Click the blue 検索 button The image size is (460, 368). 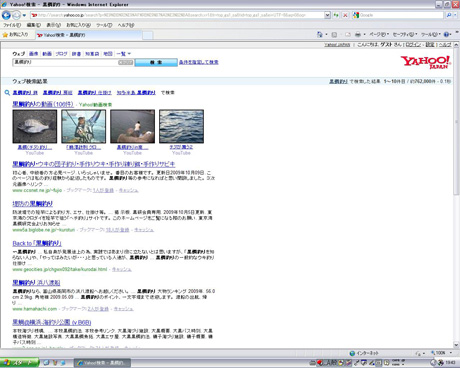(156, 62)
